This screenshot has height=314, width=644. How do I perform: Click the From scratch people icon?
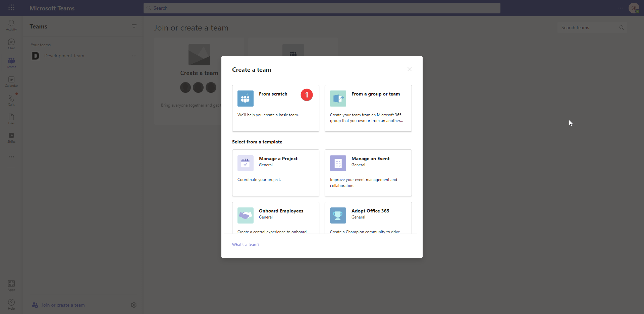246,99
